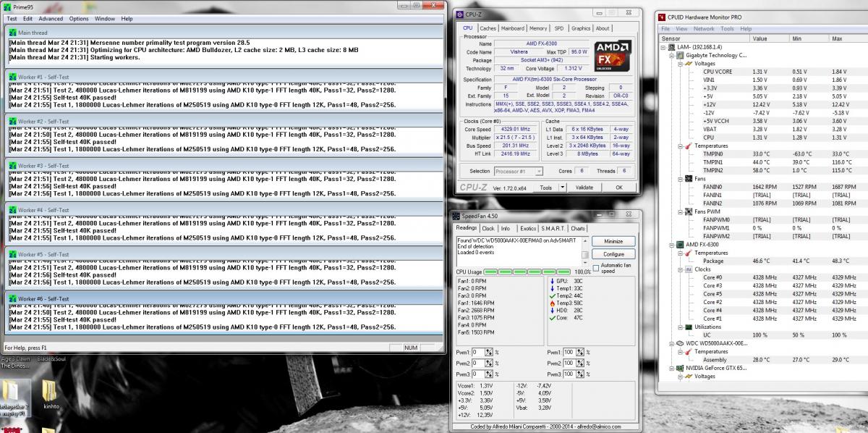Image resolution: width=868 pixels, height=433 pixels.
Task: Open the Charts tab in SpeedFan
Action: pos(579,228)
